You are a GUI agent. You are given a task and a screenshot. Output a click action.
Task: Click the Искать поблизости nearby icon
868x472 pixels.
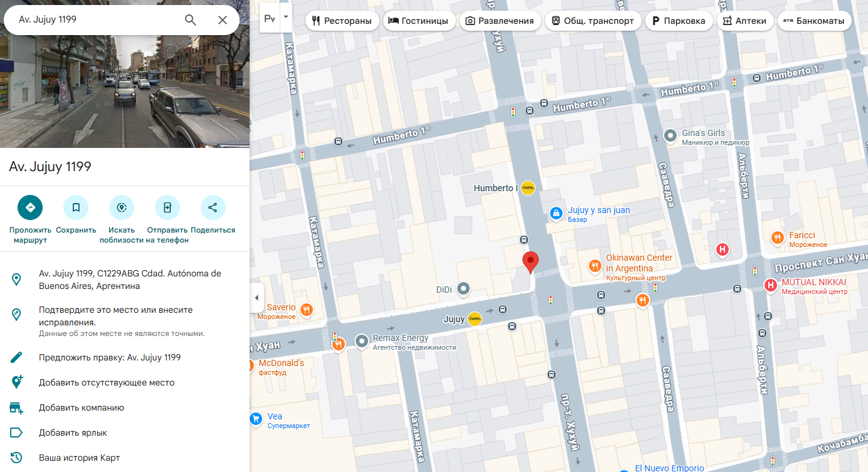tap(122, 207)
